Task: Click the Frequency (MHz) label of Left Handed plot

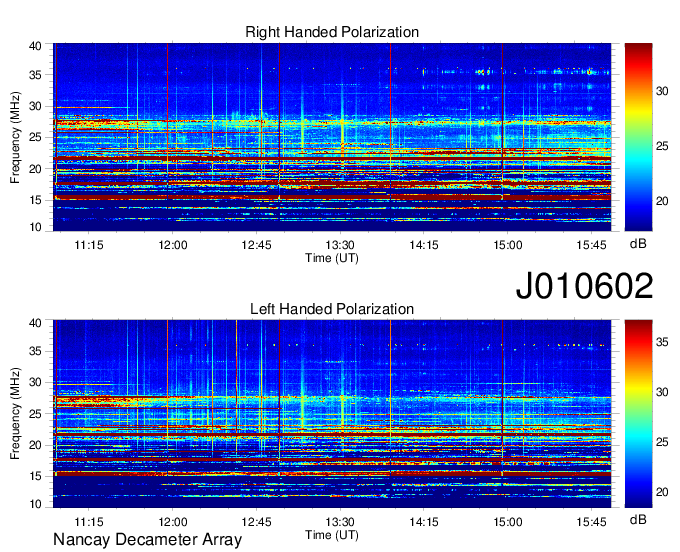Action: point(15,414)
